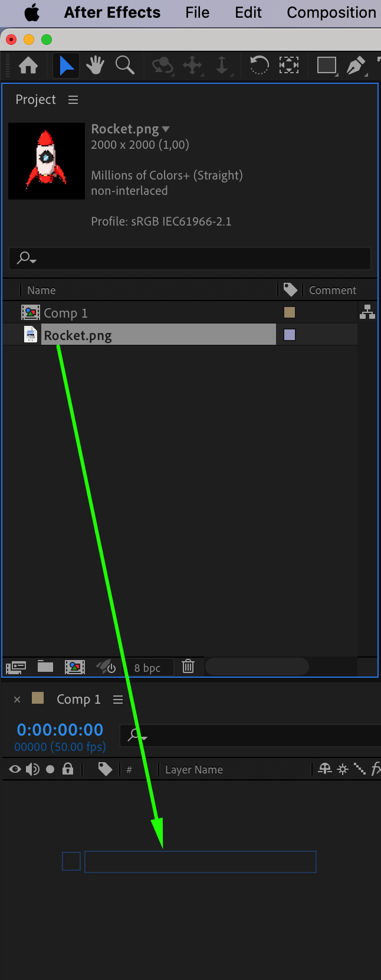Image resolution: width=381 pixels, height=980 pixels.
Task: Select the Hand tool
Action: (95, 65)
